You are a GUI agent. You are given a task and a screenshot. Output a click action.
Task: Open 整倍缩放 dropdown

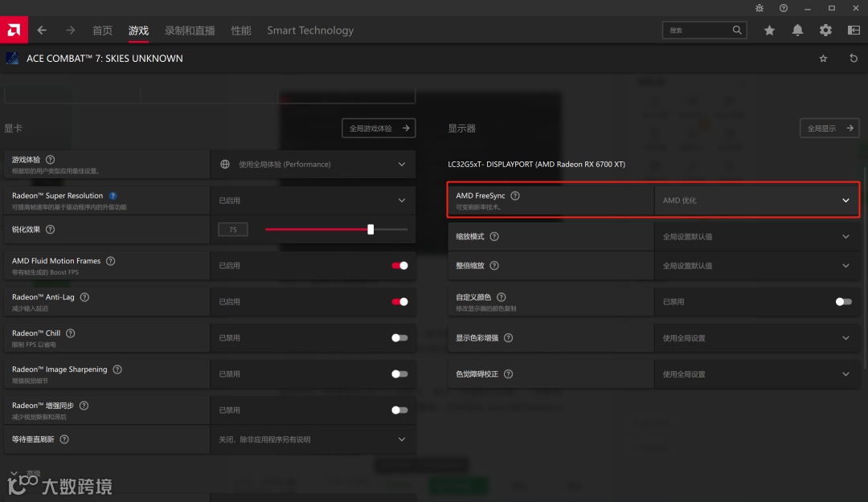point(757,266)
